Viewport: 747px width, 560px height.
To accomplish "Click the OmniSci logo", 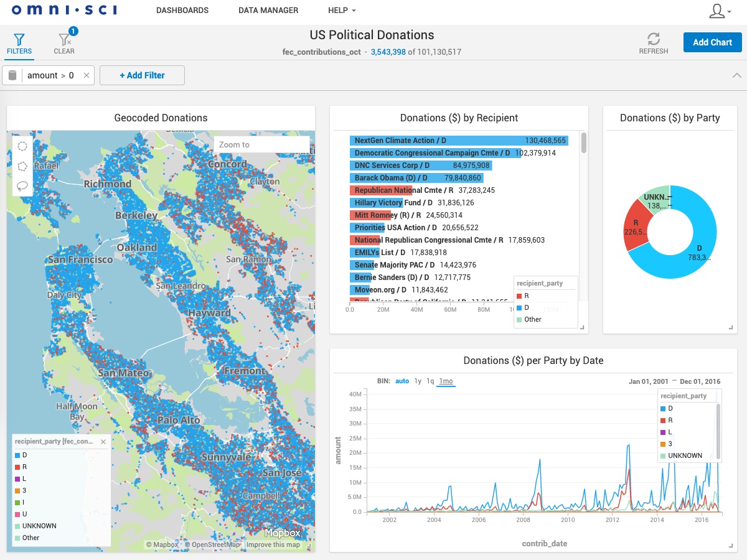I will click(x=64, y=10).
